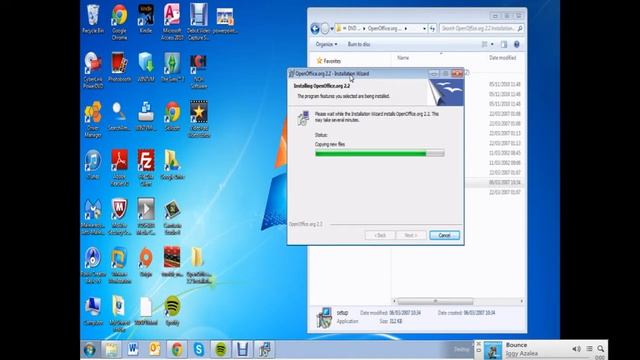This screenshot has width=640, height=360.
Task: Launch Debut Video Capture shortcut
Action: pos(198,22)
